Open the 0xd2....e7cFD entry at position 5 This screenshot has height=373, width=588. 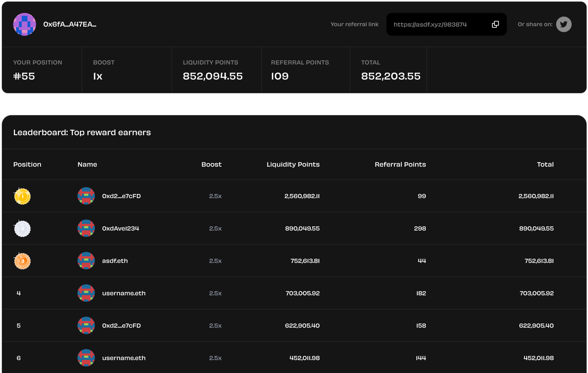coord(121,326)
